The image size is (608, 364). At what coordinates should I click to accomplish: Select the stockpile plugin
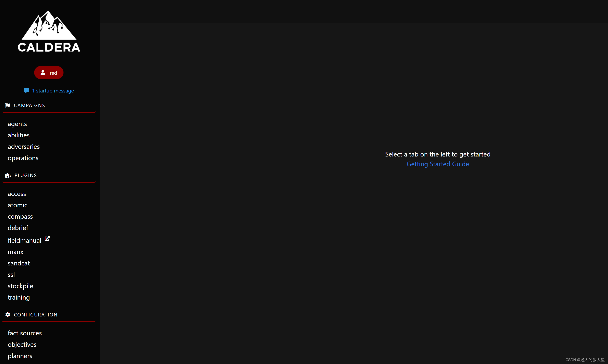point(20,286)
